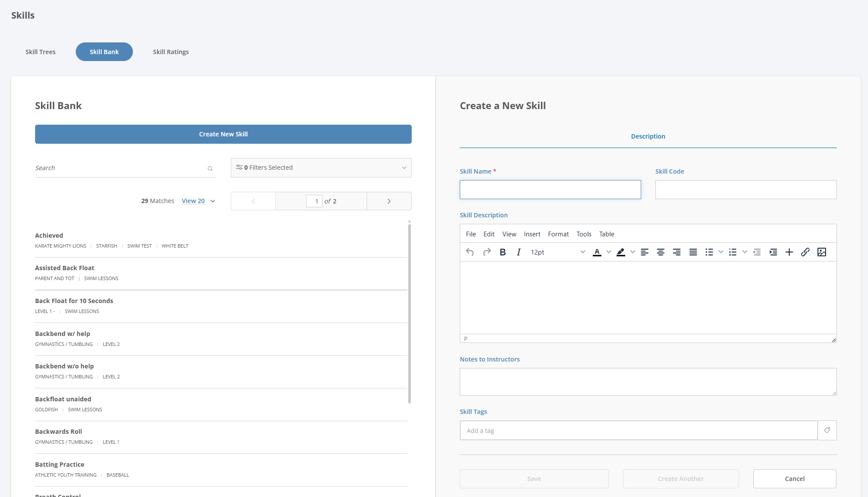Open the highlight color dropdown arrow
The height and width of the screenshot is (497, 868).
[632, 252]
